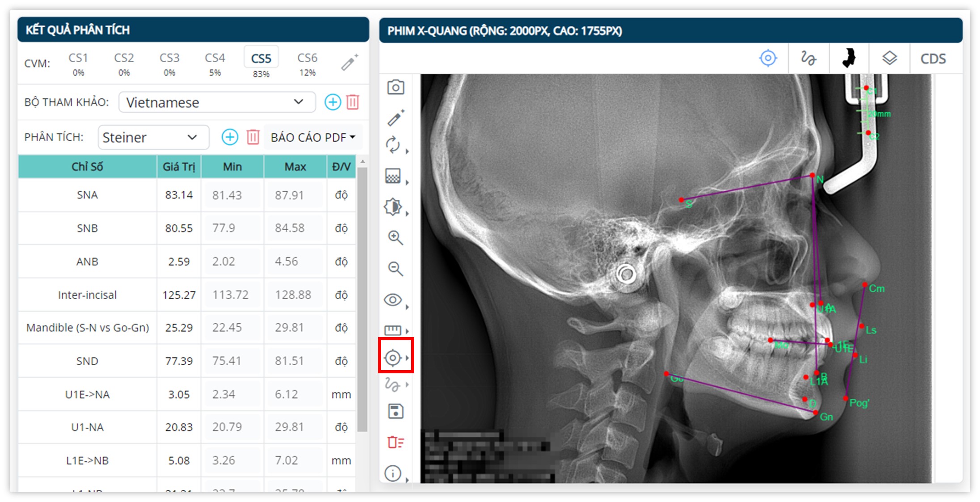The height and width of the screenshot is (502, 980).
Task: Click the results table vertical scrollbar
Action: click(362, 299)
